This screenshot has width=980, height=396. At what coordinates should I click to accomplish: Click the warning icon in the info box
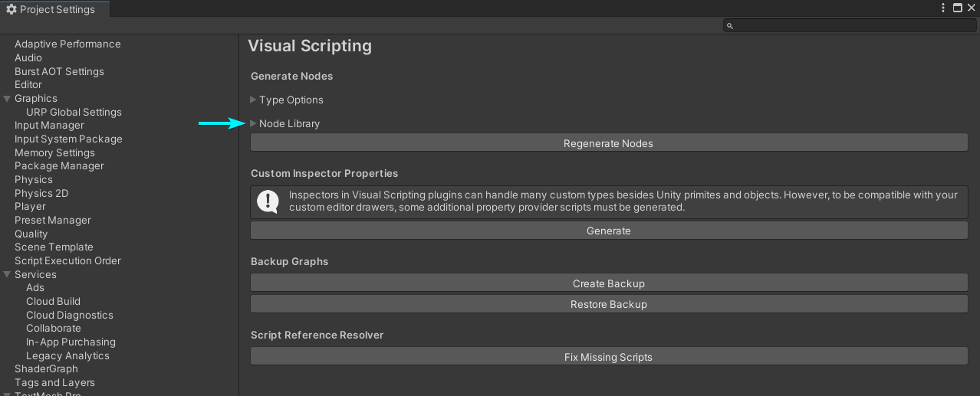tap(268, 201)
